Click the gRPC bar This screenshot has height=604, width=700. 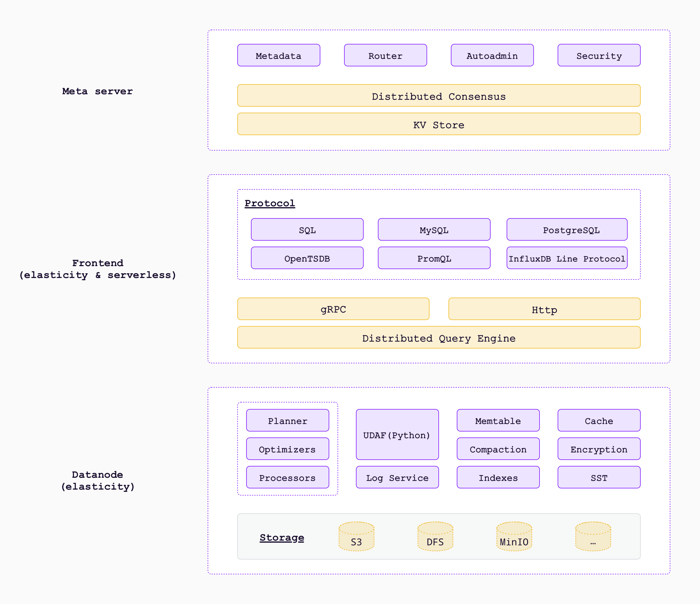pos(333,309)
